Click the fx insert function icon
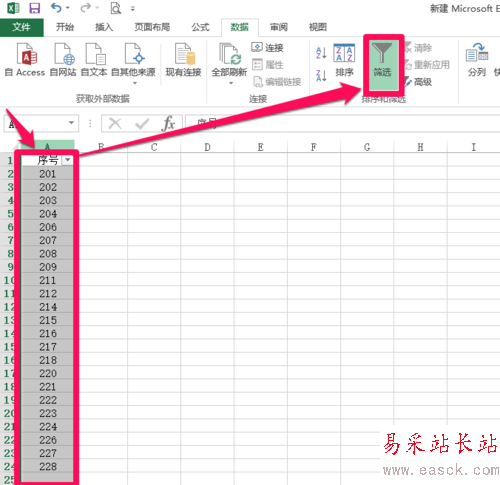The image size is (500, 485). click(168, 124)
